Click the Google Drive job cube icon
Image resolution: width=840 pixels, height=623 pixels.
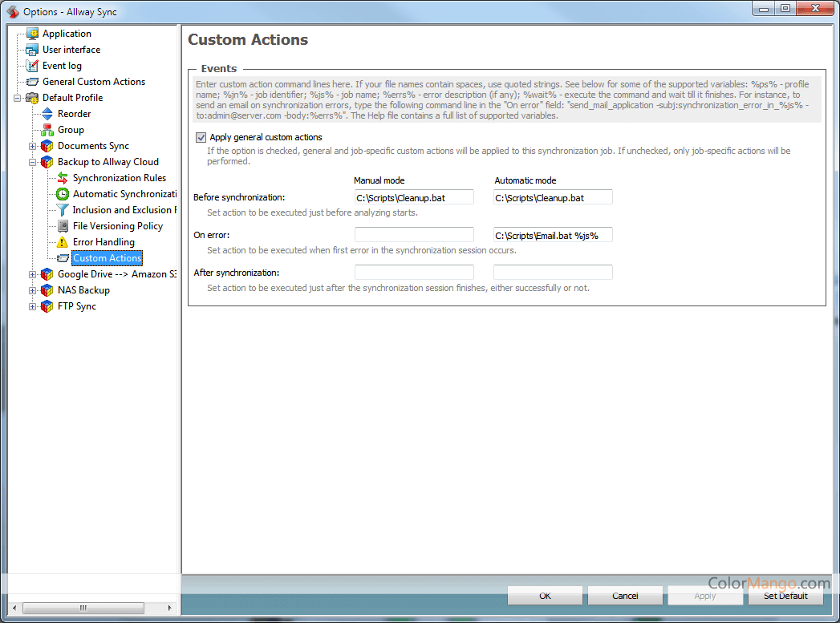[x=47, y=274]
